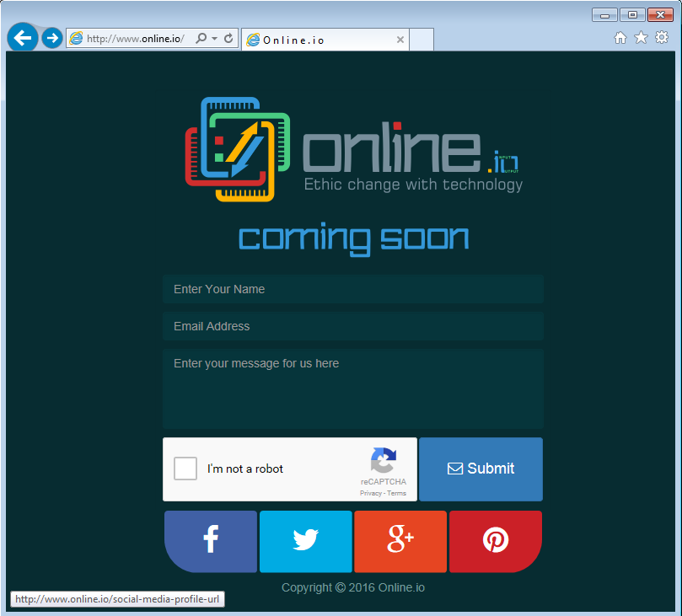Refresh the page with reload icon

pyautogui.click(x=228, y=38)
